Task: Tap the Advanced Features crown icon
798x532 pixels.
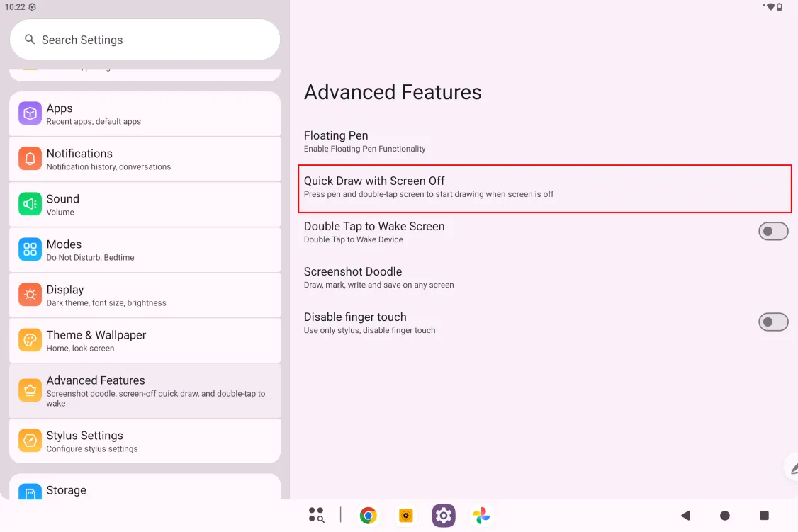Action: pyautogui.click(x=30, y=390)
